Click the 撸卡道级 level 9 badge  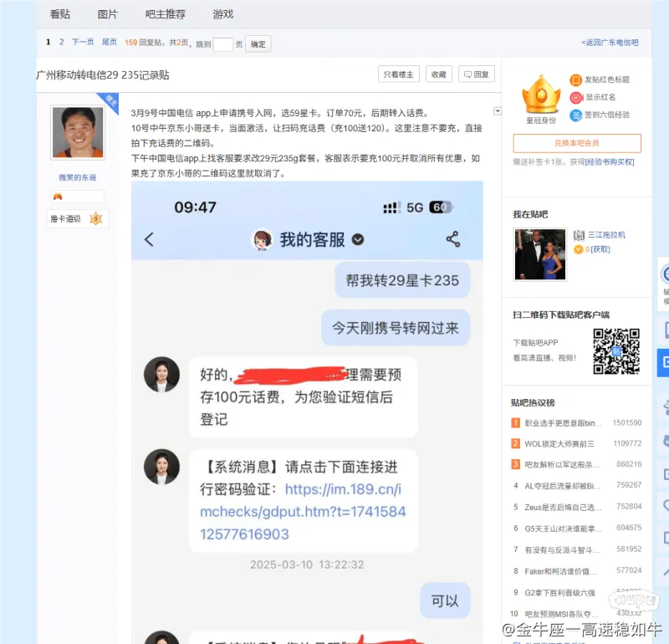(x=77, y=219)
